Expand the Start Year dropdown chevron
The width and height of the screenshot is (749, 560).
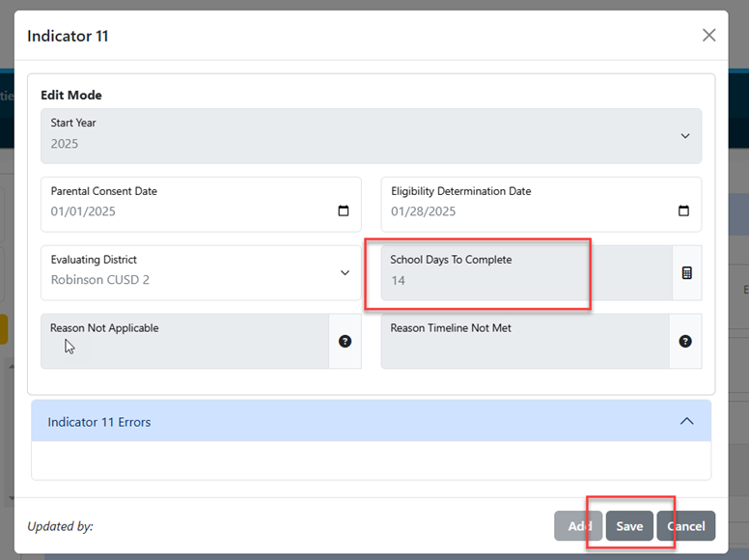685,136
